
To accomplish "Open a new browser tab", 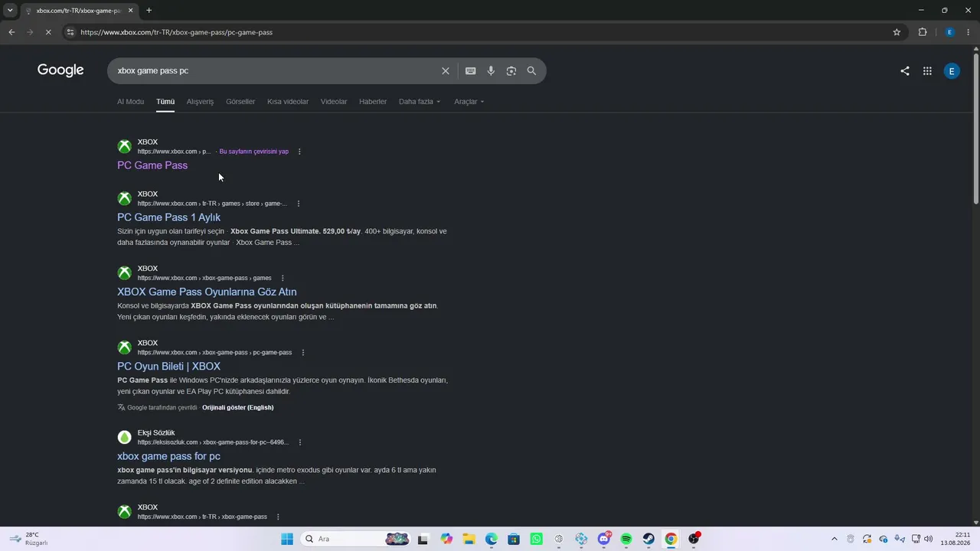I will 149,10.
